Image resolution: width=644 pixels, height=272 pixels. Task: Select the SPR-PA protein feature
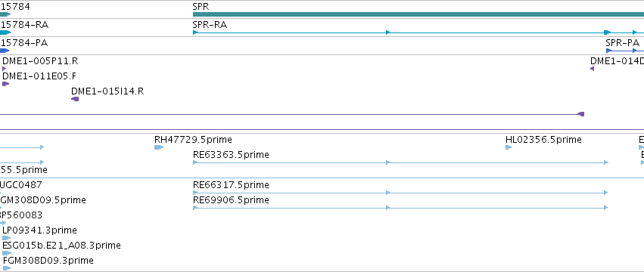pyautogui.click(x=625, y=51)
